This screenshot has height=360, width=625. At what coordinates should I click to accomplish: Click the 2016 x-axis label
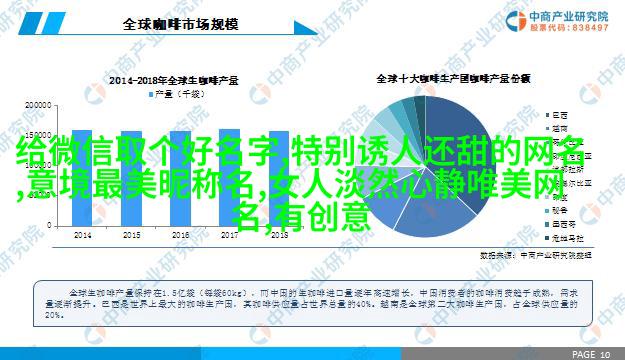(x=181, y=235)
